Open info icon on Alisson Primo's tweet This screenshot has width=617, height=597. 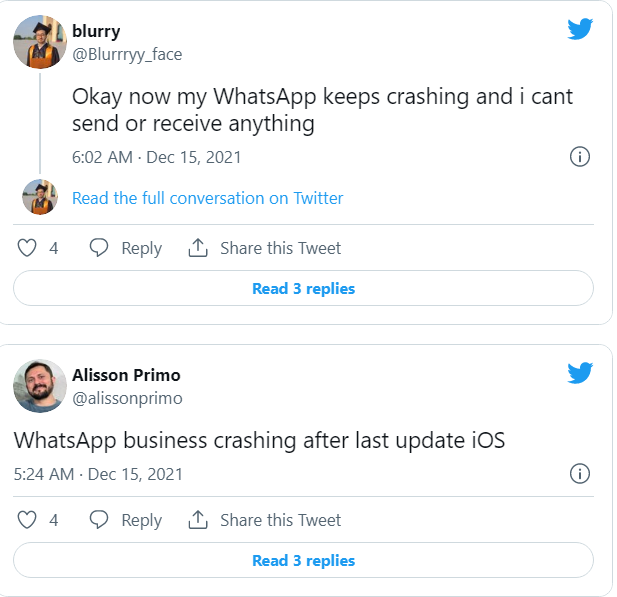579,473
